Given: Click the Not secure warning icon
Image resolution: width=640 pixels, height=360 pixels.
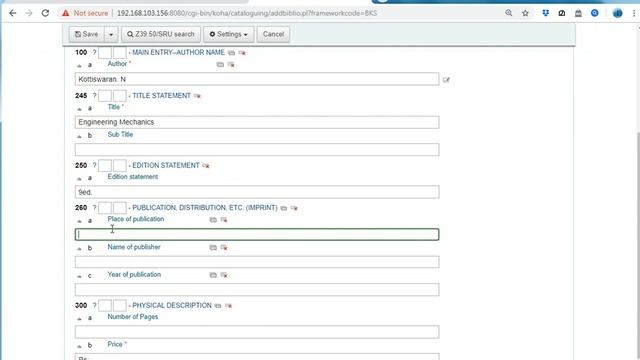Looking at the screenshot, I should tap(66, 13).
